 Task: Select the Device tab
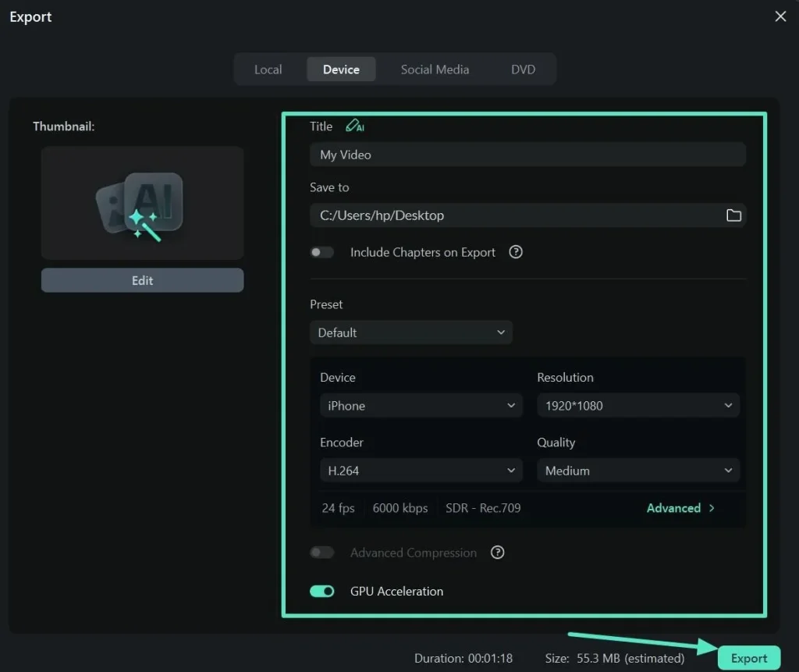(x=341, y=69)
